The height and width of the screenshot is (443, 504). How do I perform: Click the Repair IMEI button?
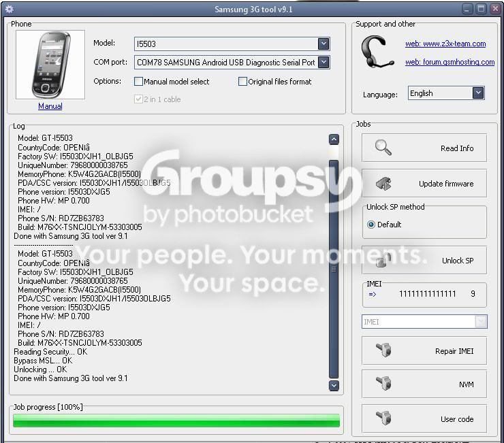pyautogui.click(x=424, y=351)
